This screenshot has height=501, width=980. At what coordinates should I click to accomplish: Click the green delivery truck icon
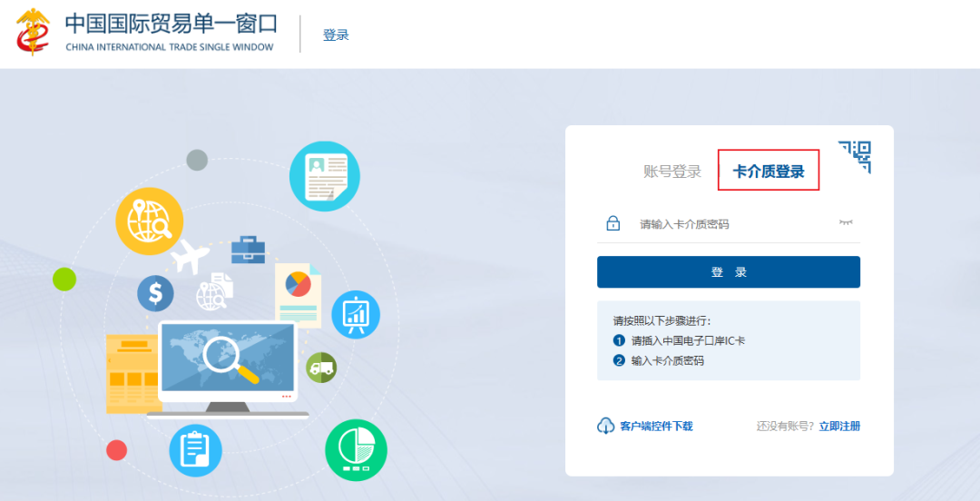[321, 368]
